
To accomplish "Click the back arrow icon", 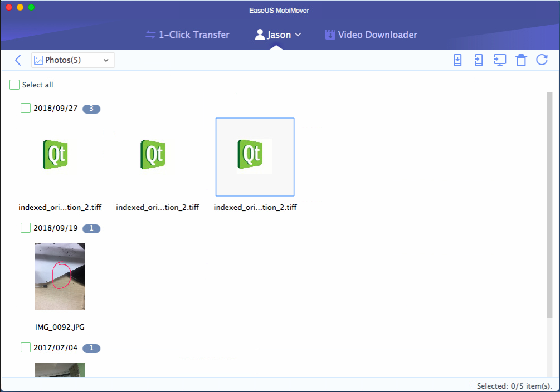I will tap(18, 60).
